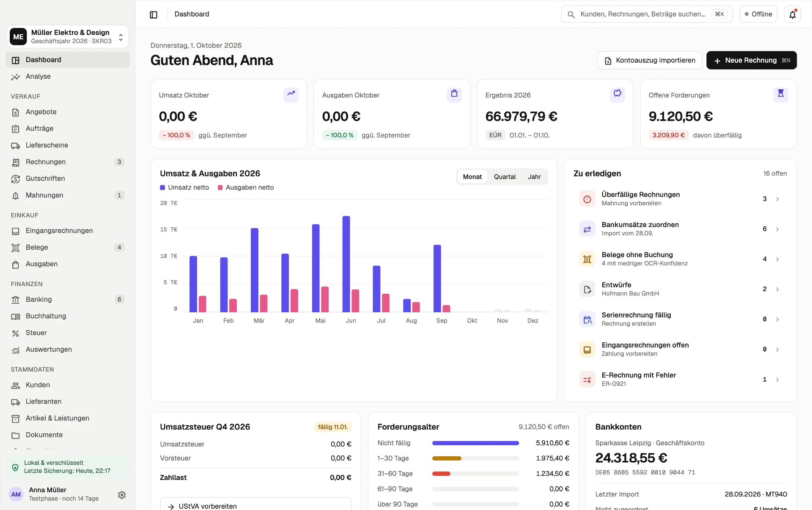Click the ME company logo badge

pos(18,36)
